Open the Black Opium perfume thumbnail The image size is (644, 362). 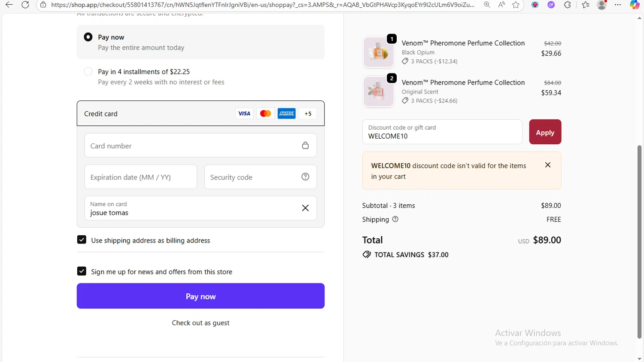tap(379, 52)
